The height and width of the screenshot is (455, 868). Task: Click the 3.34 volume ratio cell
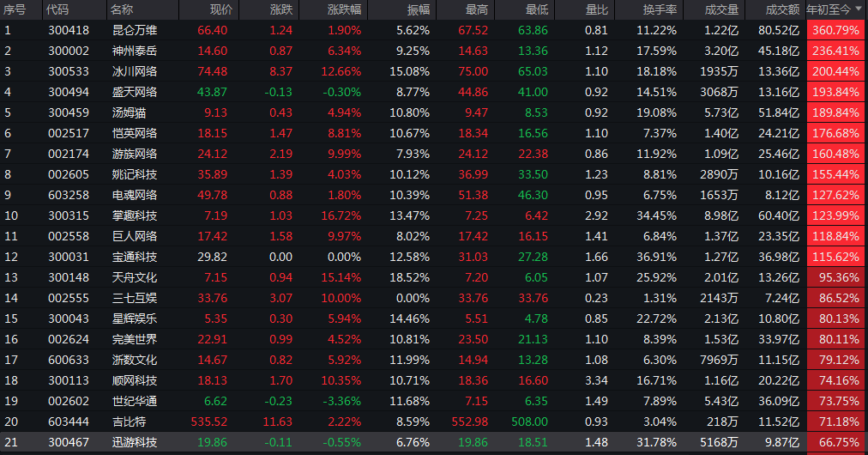click(x=596, y=380)
